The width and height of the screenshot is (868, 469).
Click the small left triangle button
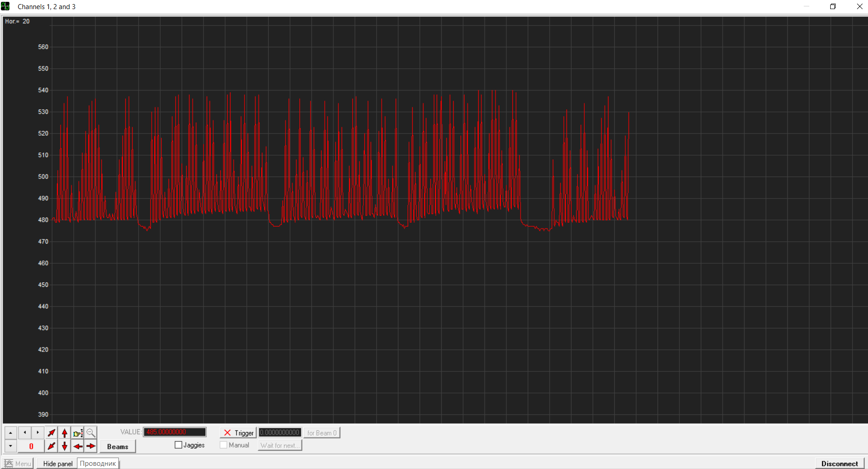tap(25, 433)
